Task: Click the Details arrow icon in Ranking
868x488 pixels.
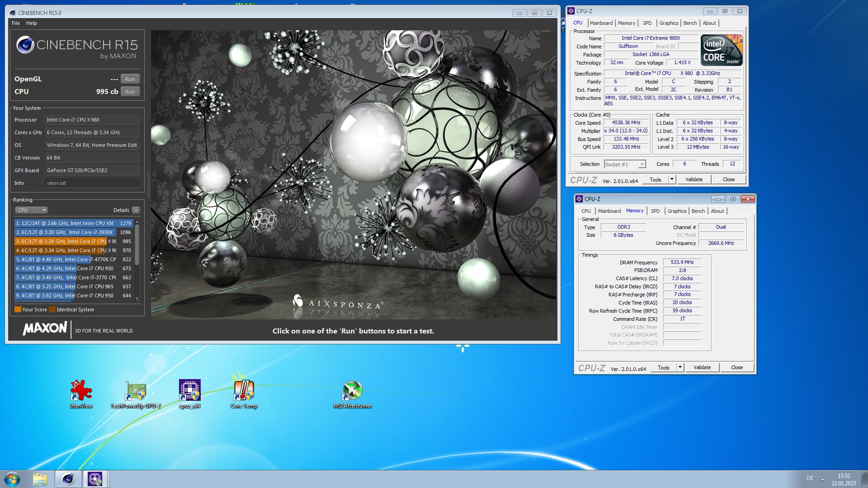Action: click(136, 210)
